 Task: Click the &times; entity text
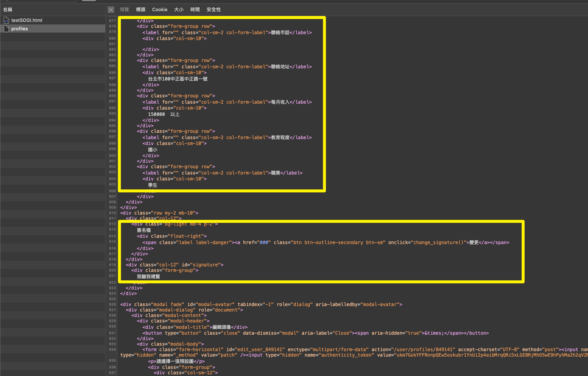click(434, 333)
